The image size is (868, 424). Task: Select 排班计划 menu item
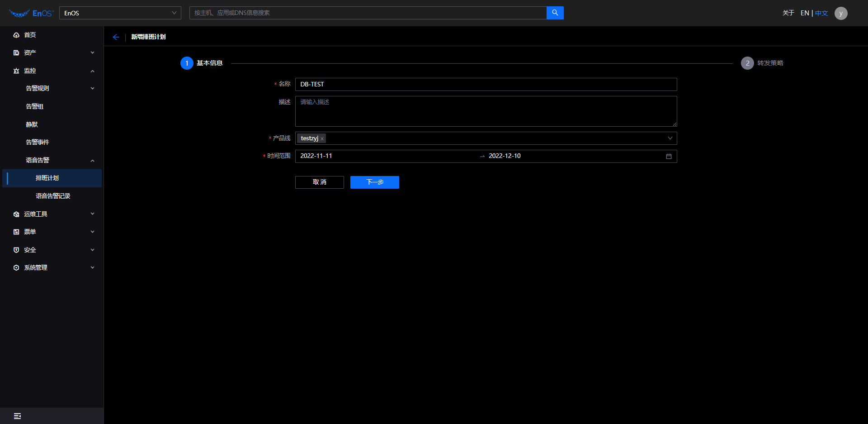tap(52, 178)
